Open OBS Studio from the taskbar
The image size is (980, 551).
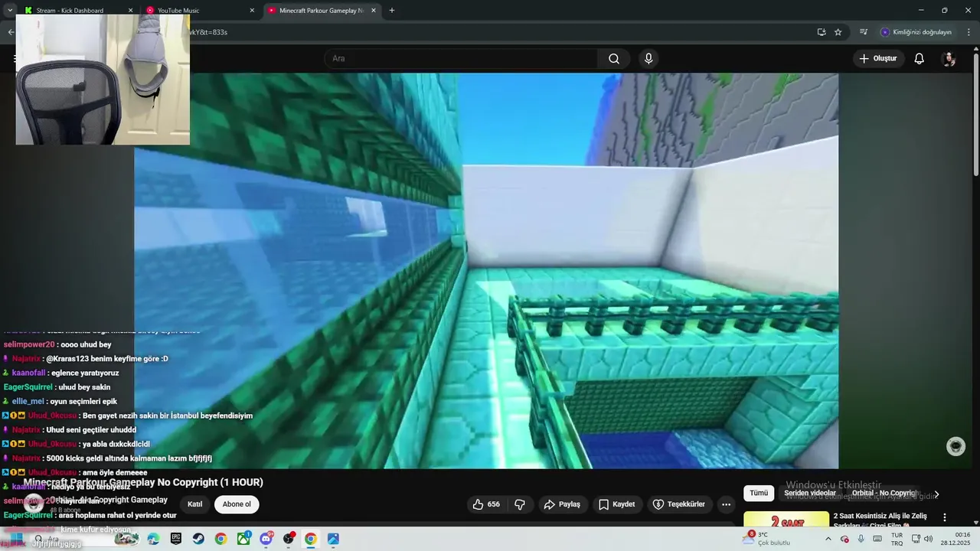[x=289, y=539]
